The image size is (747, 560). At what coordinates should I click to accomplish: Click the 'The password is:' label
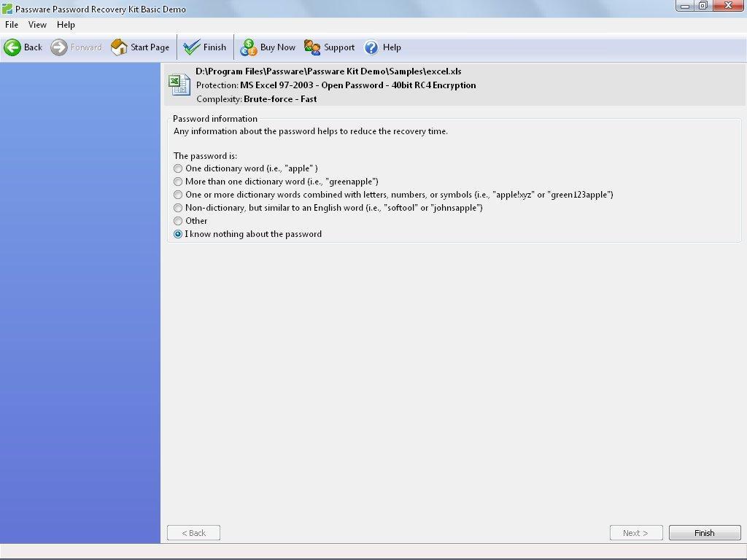(x=205, y=156)
